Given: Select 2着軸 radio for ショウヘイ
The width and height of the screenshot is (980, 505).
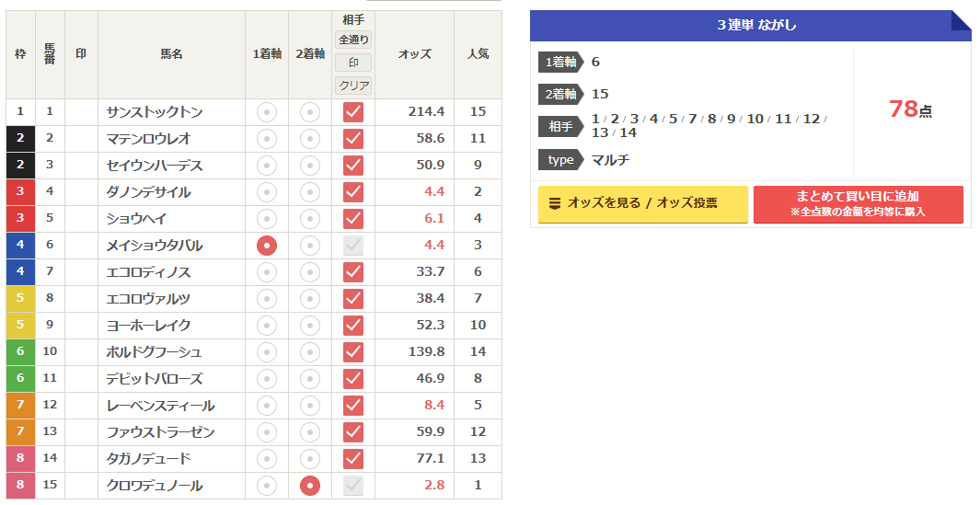Looking at the screenshot, I should coord(310,219).
